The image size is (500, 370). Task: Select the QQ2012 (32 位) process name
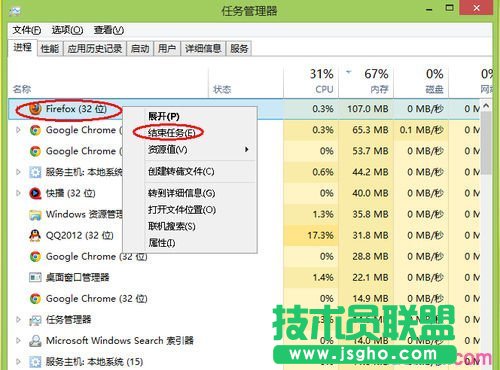point(80,236)
